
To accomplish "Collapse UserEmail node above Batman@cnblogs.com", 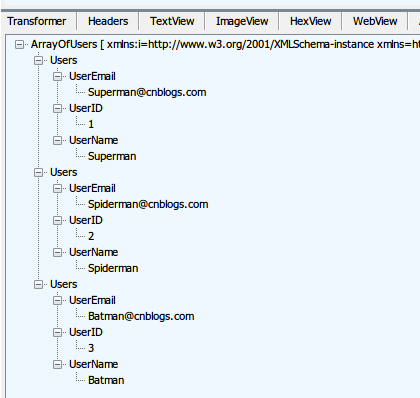I will [58, 300].
